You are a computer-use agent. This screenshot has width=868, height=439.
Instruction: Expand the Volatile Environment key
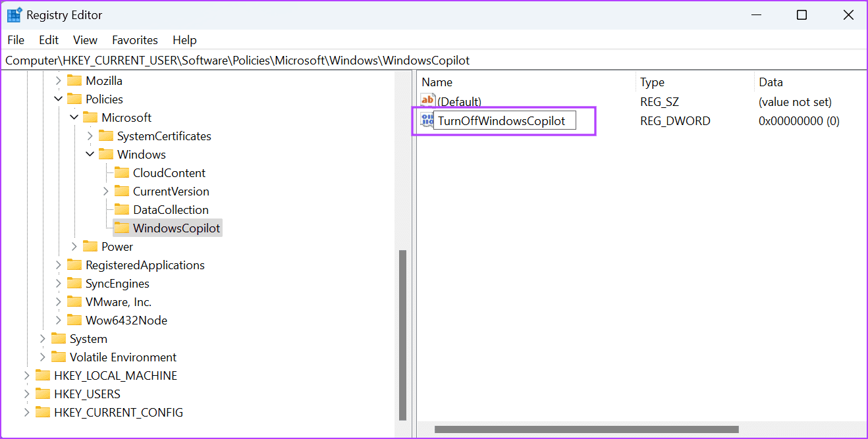tap(43, 357)
